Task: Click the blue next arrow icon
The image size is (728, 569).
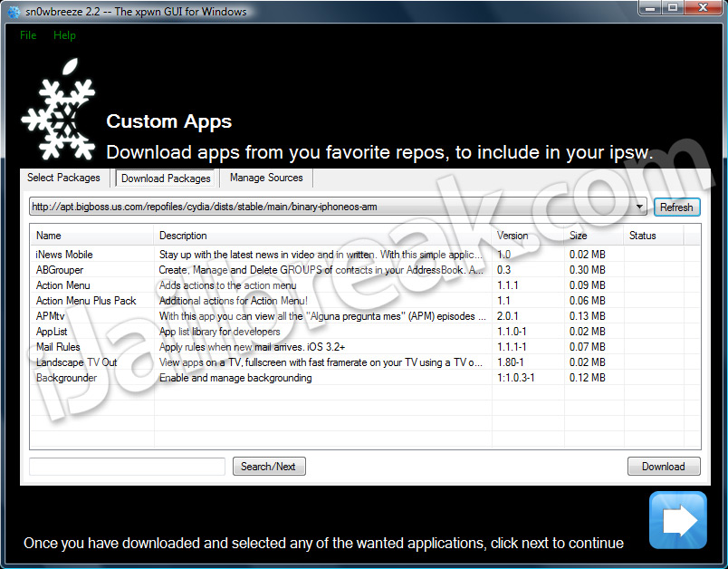Action: click(678, 520)
